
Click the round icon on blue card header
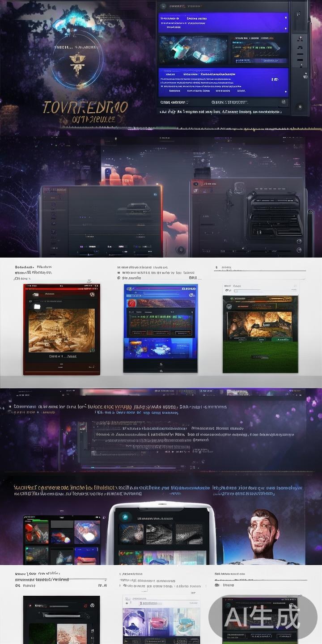(191, 295)
